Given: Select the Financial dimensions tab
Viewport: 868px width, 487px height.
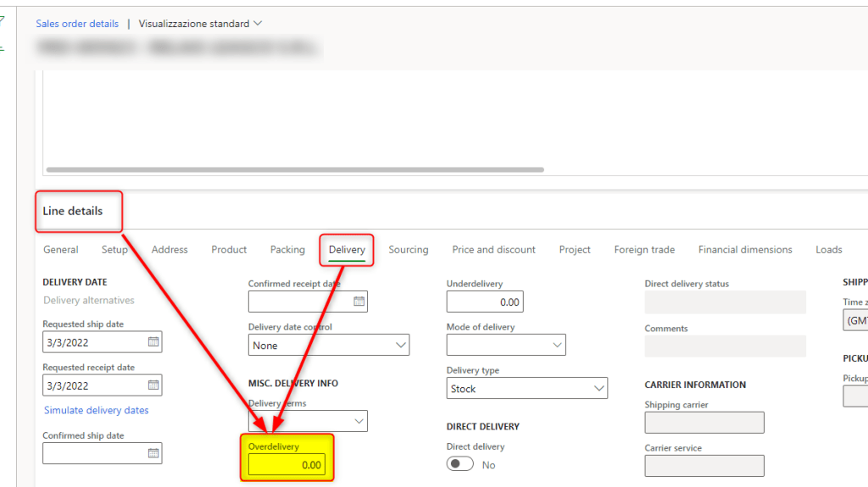Looking at the screenshot, I should click(x=744, y=250).
